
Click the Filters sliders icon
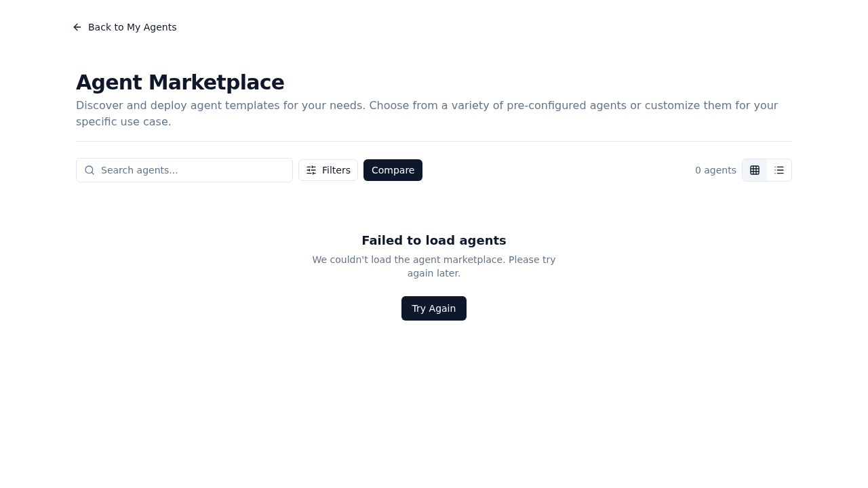(x=311, y=170)
